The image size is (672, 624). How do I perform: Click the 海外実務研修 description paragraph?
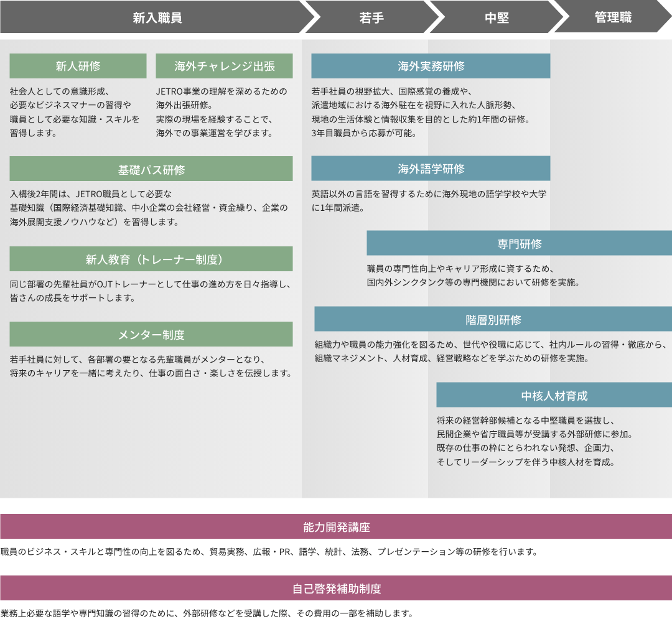point(421,111)
